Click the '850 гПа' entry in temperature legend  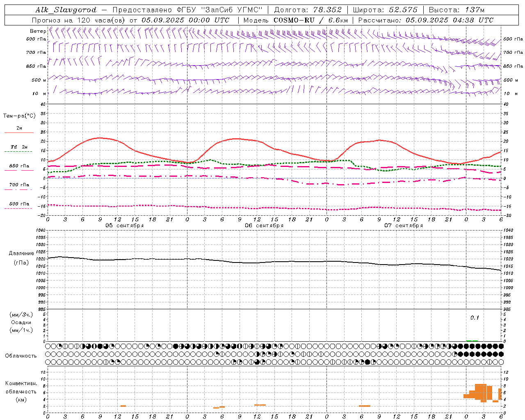19,166
